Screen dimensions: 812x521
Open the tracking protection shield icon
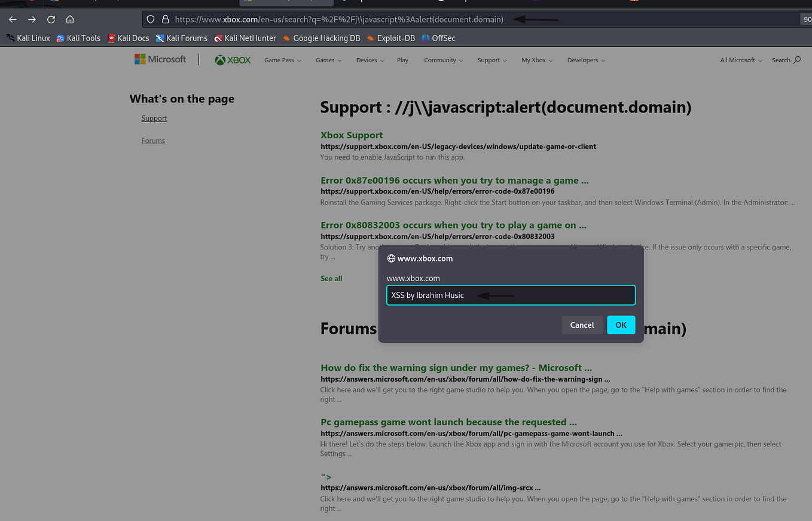pos(150,19)
